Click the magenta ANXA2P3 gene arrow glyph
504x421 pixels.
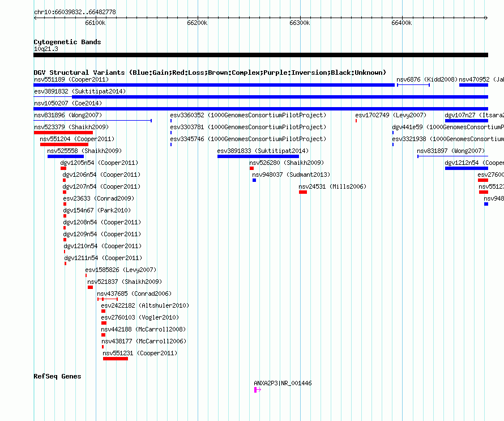258,390
